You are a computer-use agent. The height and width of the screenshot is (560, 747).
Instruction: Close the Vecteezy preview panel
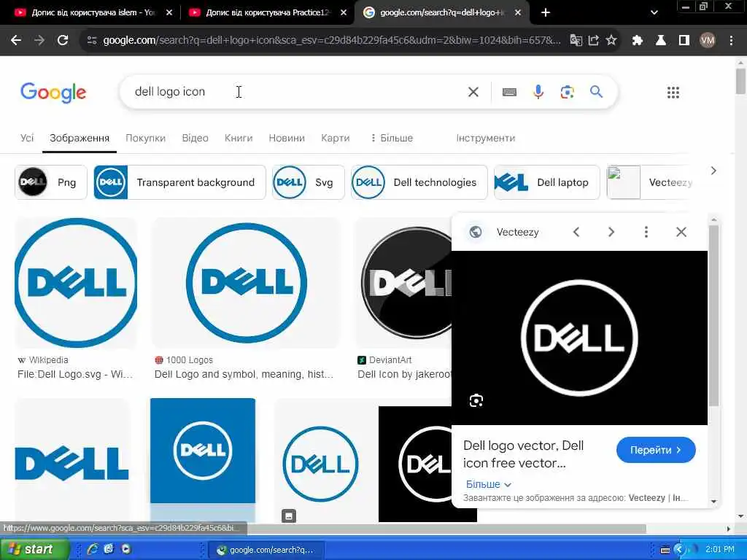coord(681,232)
